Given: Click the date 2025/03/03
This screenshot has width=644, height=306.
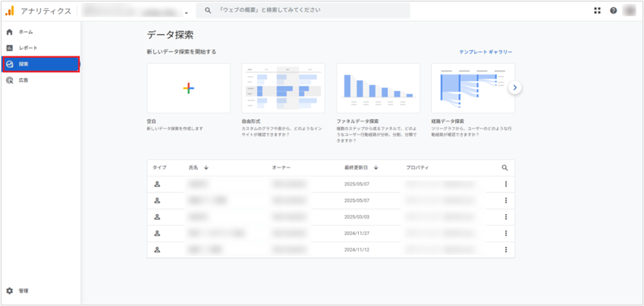Looking at the screenshot, I should [x=357, y=217].
